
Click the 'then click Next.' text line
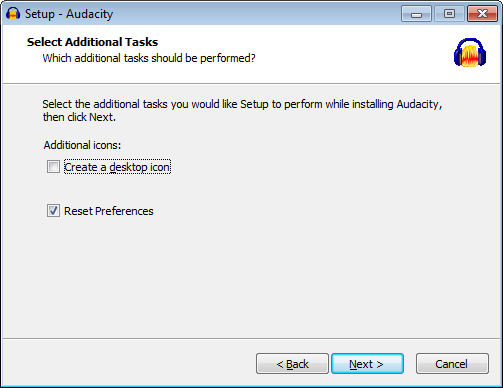(x=79, y=117)
